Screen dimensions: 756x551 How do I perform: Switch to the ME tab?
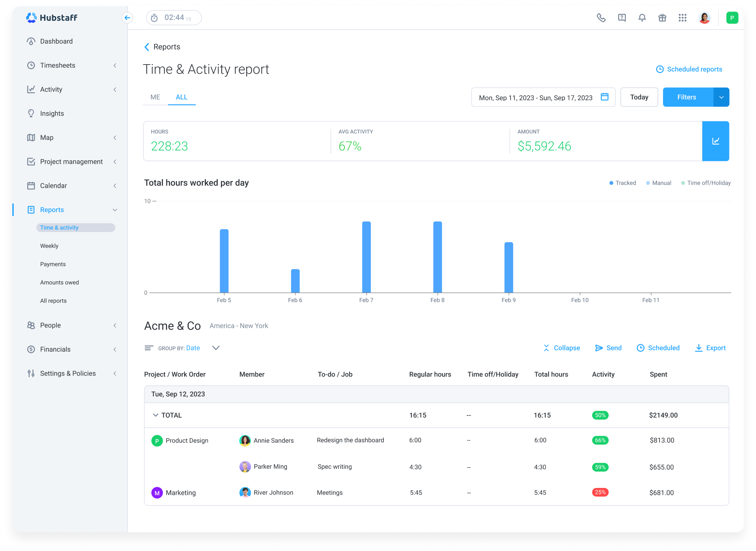(x=155, y=97)
